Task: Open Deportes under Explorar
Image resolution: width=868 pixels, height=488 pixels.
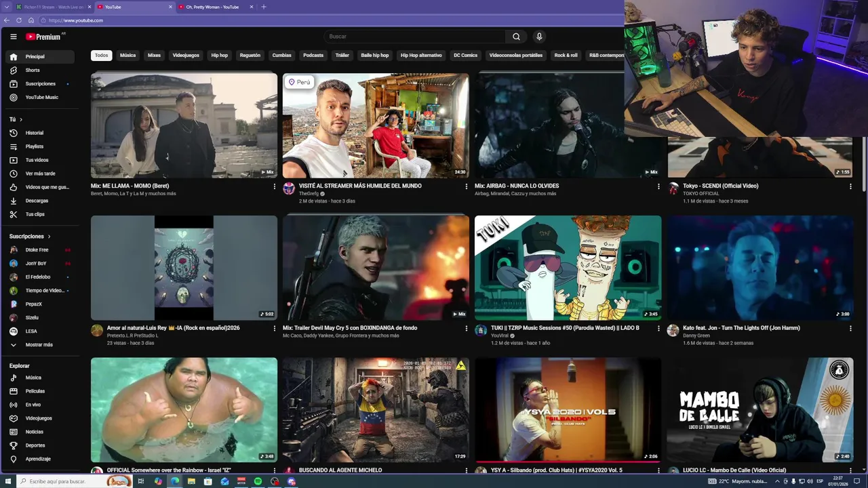Action: click(41, 445)
